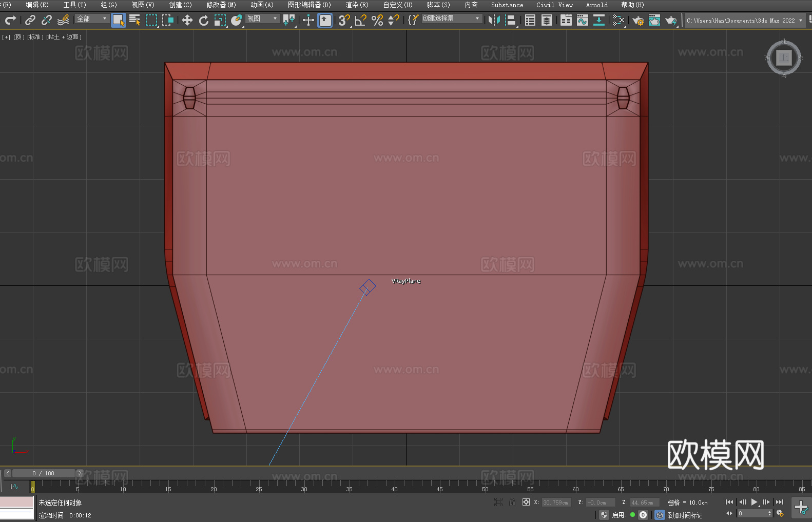Open the Rendered Frame Window icon
The height and width of the screenshot is (522, 812).
click(654, 20)
